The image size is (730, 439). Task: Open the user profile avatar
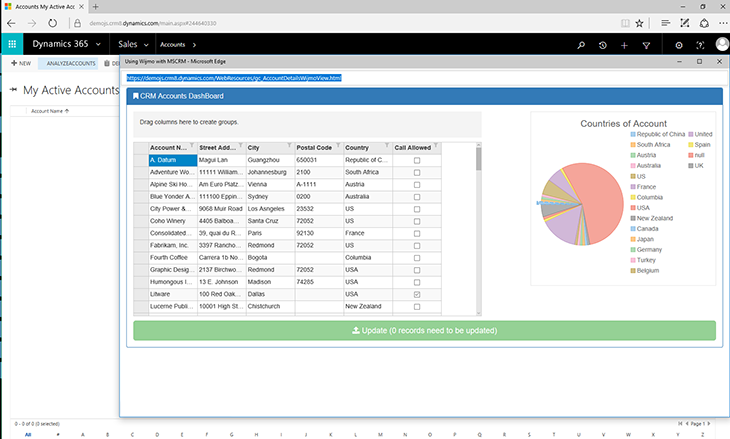pos(722,44)
